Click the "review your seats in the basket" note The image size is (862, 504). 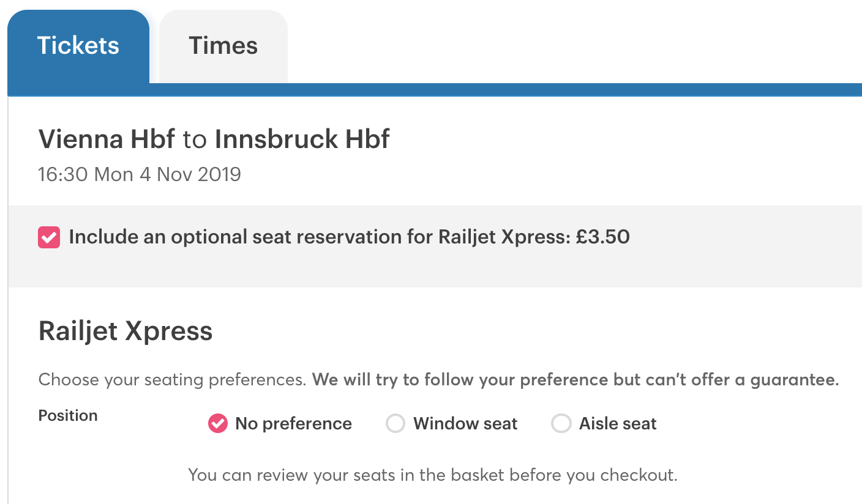432,475
